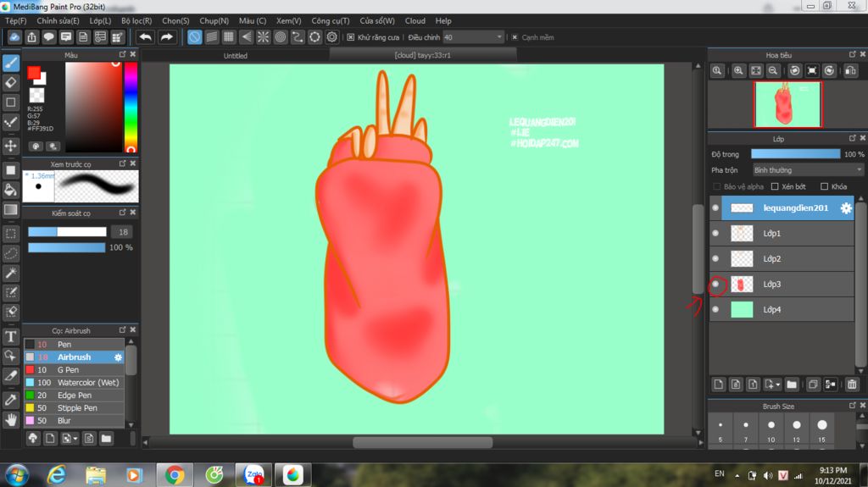Delete layer with trash icon
This screenshot has width=868, height=487.
[x=852, y=384]
